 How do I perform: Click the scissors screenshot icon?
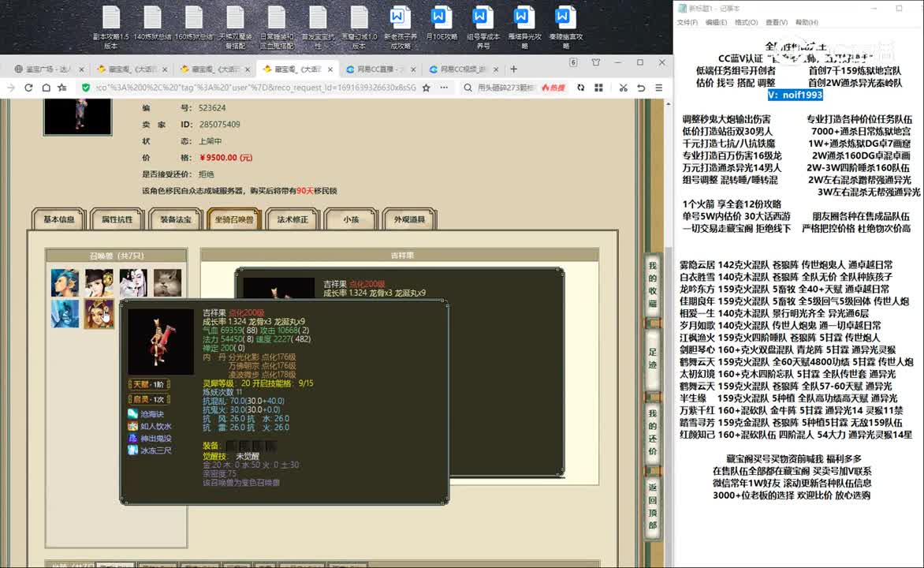[x=623, y=88]
